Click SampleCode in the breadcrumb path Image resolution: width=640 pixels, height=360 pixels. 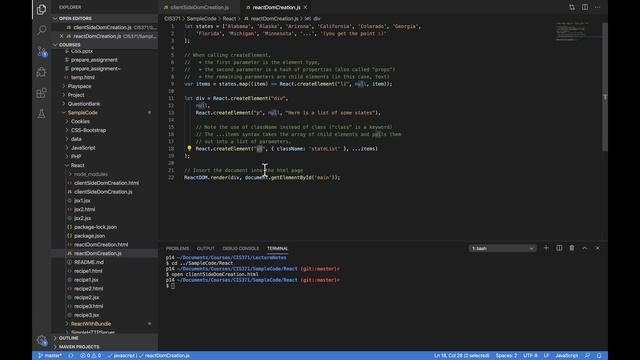click(201, 18)
